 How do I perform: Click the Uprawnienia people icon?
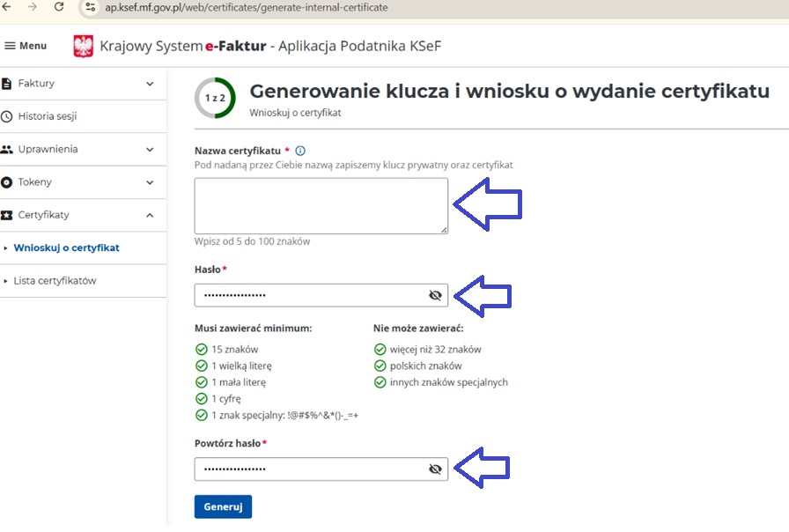[7, 150]
